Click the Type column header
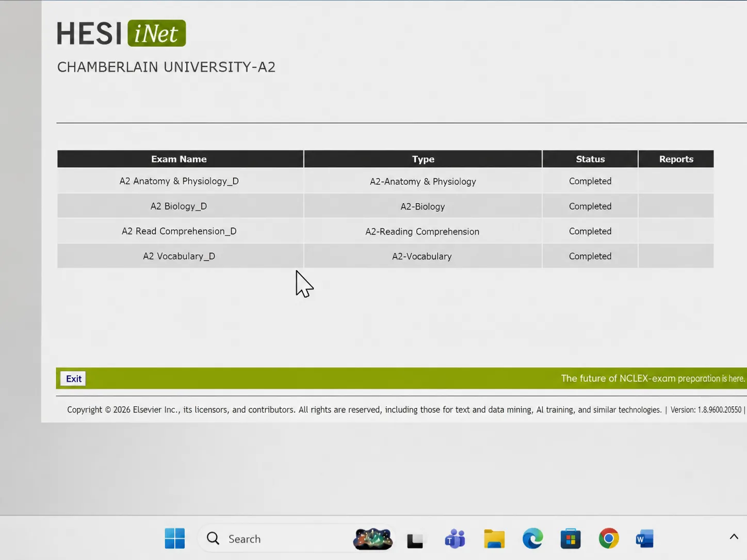 tap(423, 159)
